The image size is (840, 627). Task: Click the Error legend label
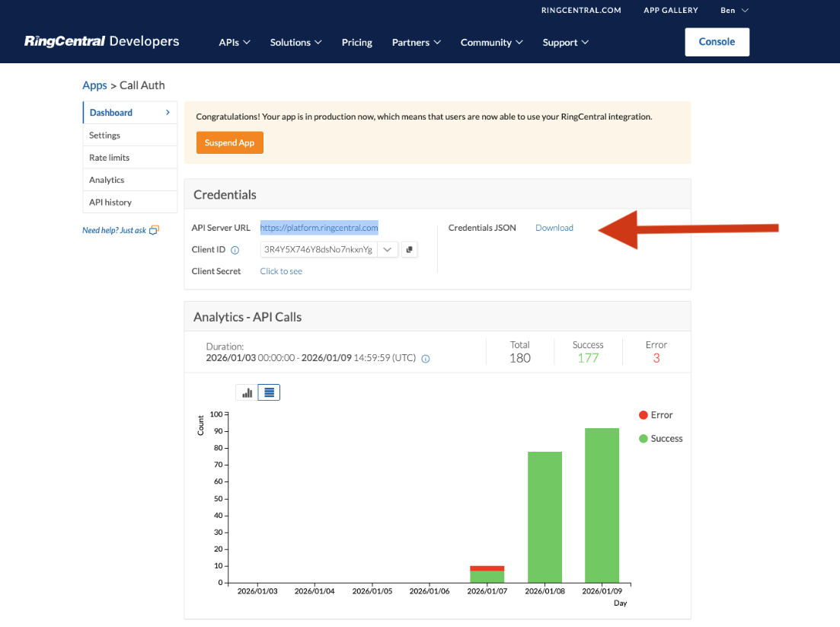tap(662, 414)
